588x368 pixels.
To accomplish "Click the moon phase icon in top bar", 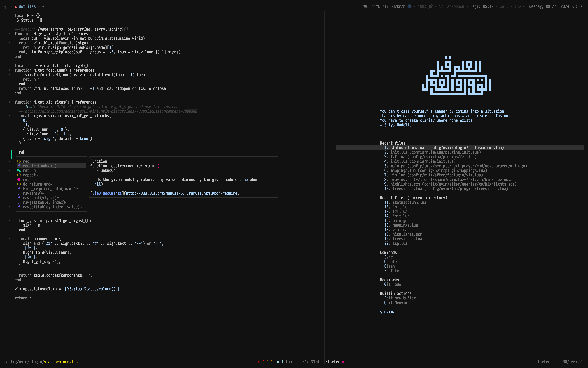I will (410, 6).
